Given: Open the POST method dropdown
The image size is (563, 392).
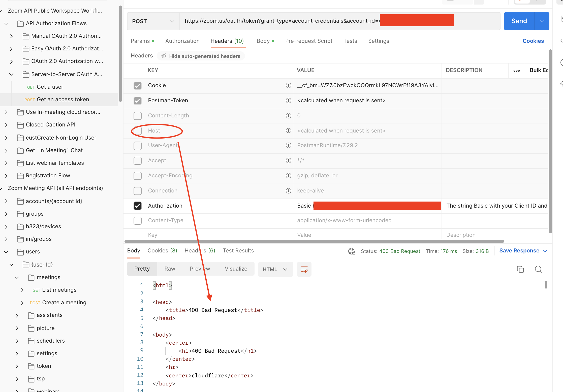Looking at the screenshot, I should [x=153, y=21].
